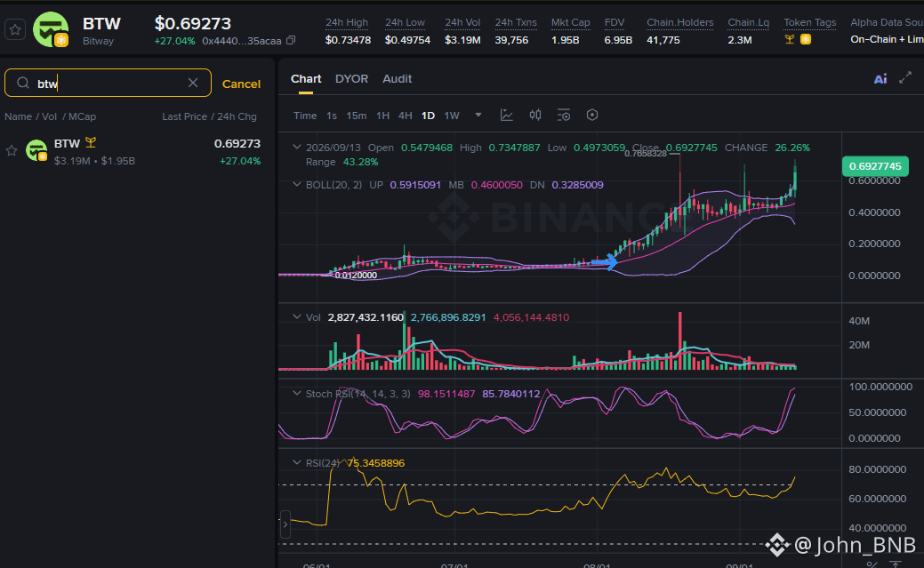This screenshot has height=568, width=924.
Task: Click the hexagon chart settings icon
Action: pos(592,115)
